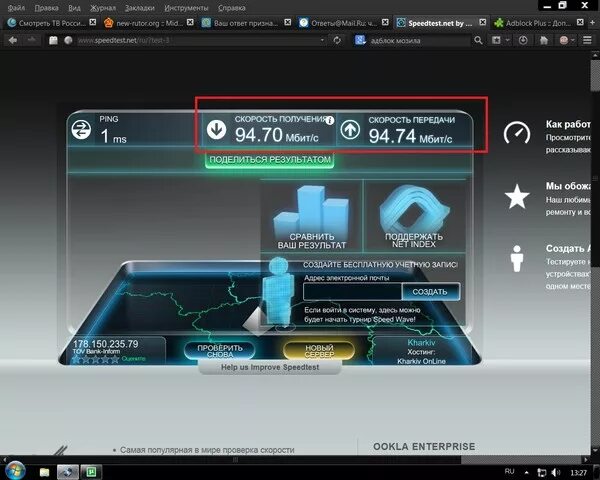Rate the provider with the star icons
600x480 pixels.
pos(96,359)
